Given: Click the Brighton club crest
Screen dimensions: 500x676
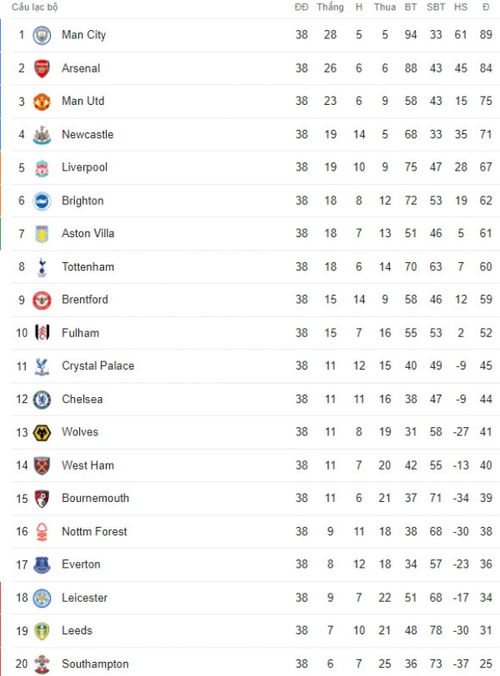Looking at the screenshot, I should [42, 201].
